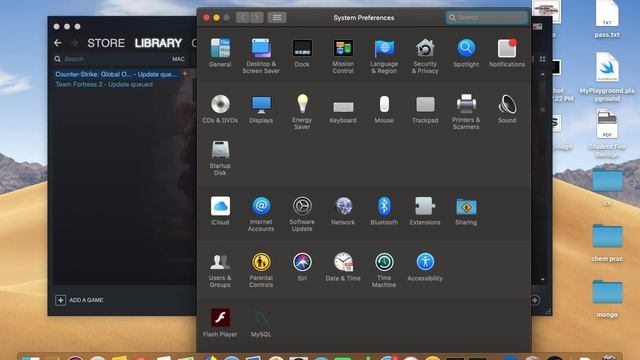Open Software Update pane
This screenshot has height=360, width=640.
[x=302, y=214]
